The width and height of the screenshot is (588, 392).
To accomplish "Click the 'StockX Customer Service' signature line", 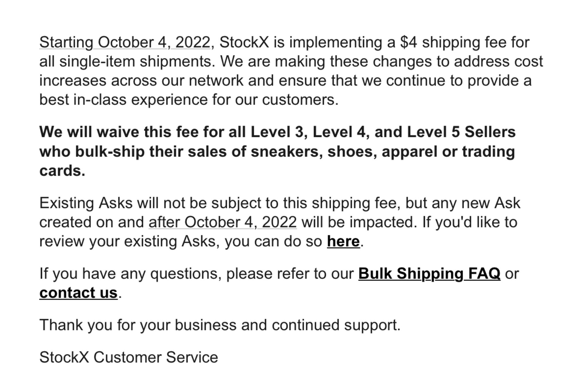I will [x=129, y=357].
